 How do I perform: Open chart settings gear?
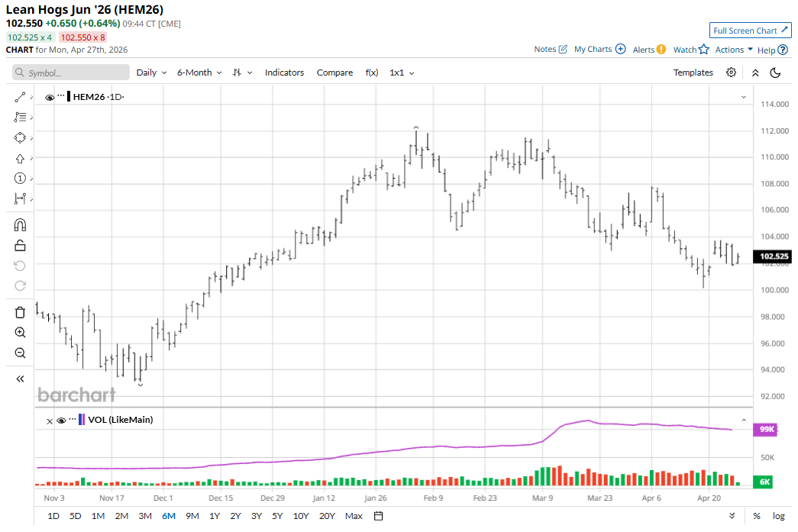tap(731, 73)
